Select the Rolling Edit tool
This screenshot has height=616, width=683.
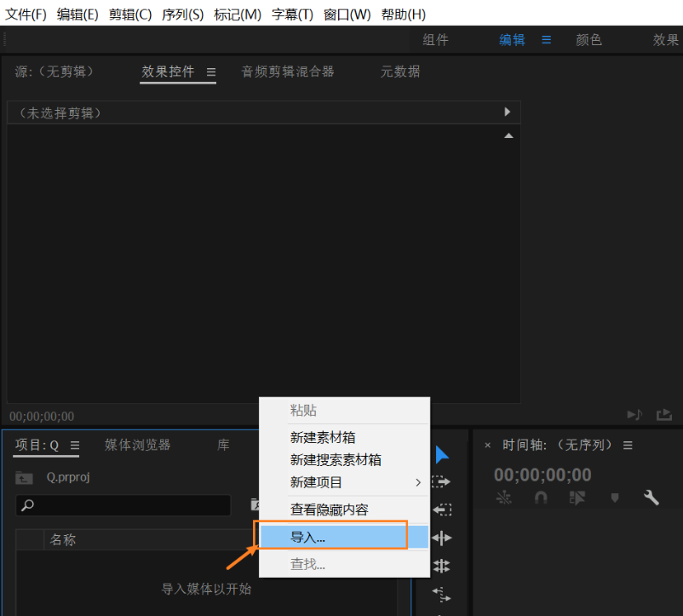(x=440, y=566)
